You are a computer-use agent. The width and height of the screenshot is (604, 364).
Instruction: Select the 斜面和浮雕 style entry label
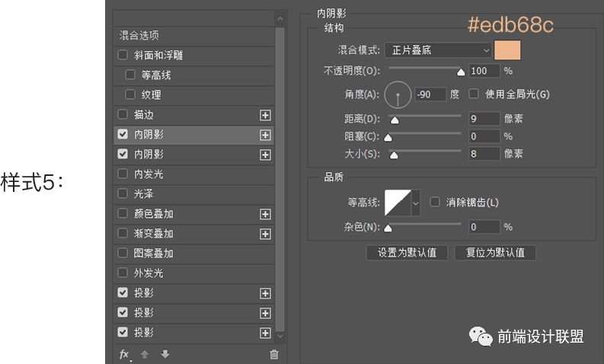click(158, 55)
